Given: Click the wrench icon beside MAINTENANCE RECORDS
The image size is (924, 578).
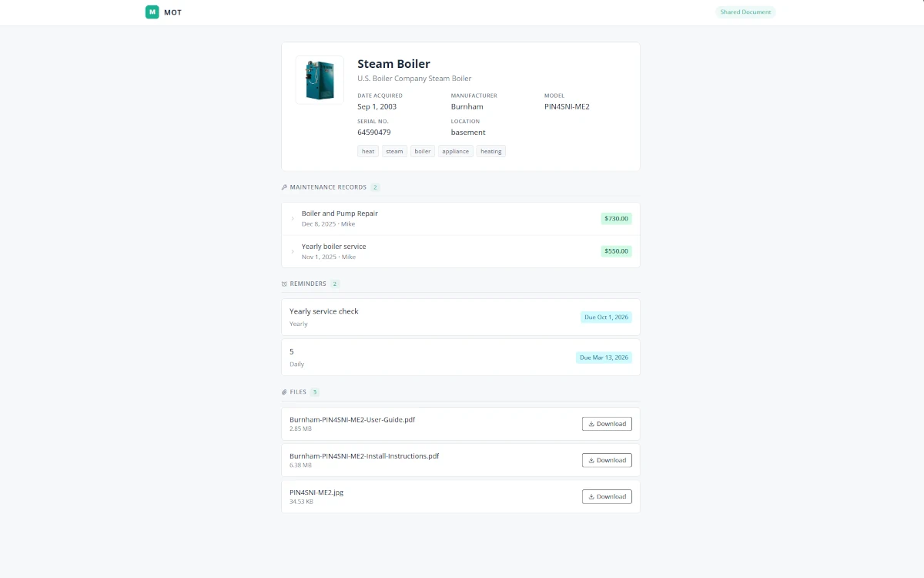Looking at the screenshot, I should [x=284, y=187].
